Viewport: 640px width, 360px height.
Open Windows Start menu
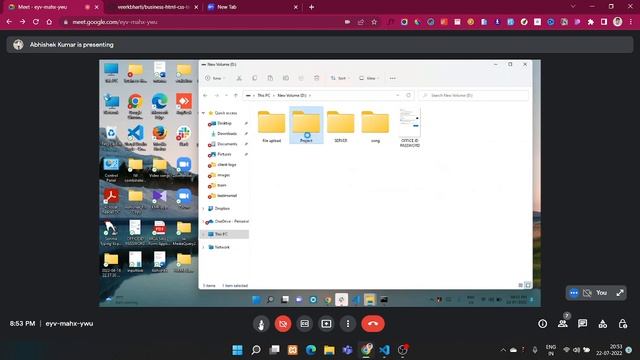[x=237, y=350]
